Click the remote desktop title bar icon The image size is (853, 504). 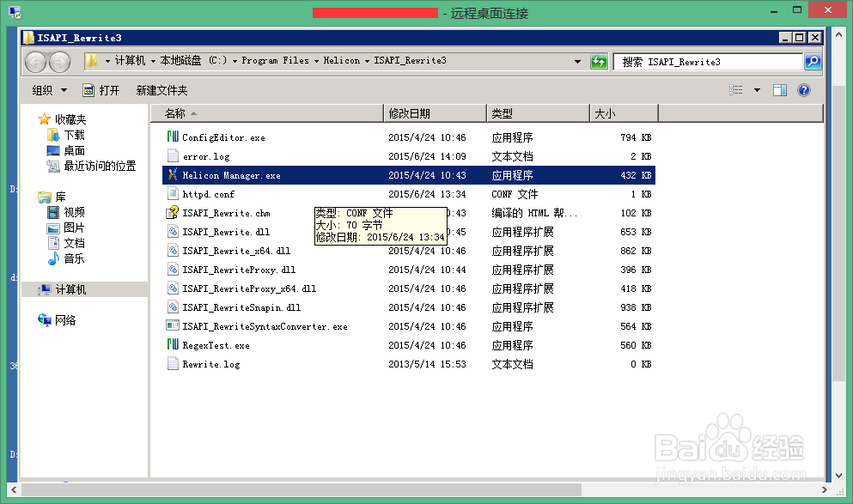(15, 12)
